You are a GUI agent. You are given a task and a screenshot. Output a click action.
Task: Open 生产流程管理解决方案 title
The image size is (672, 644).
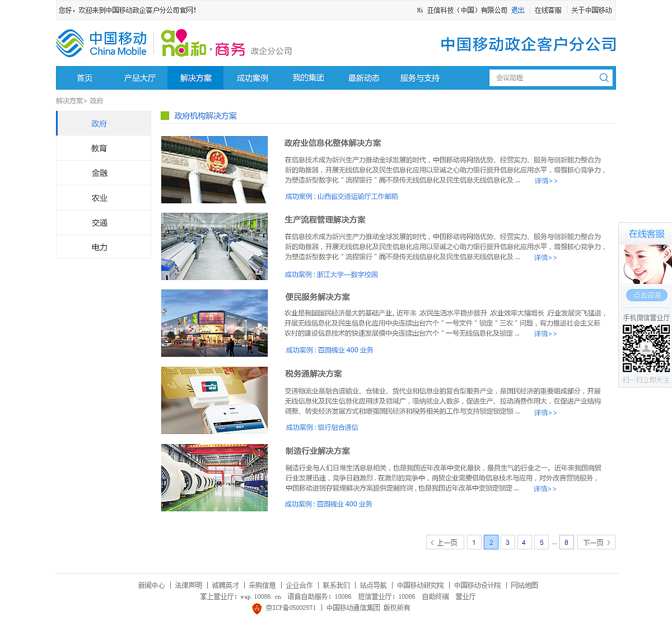pos(325,220)
